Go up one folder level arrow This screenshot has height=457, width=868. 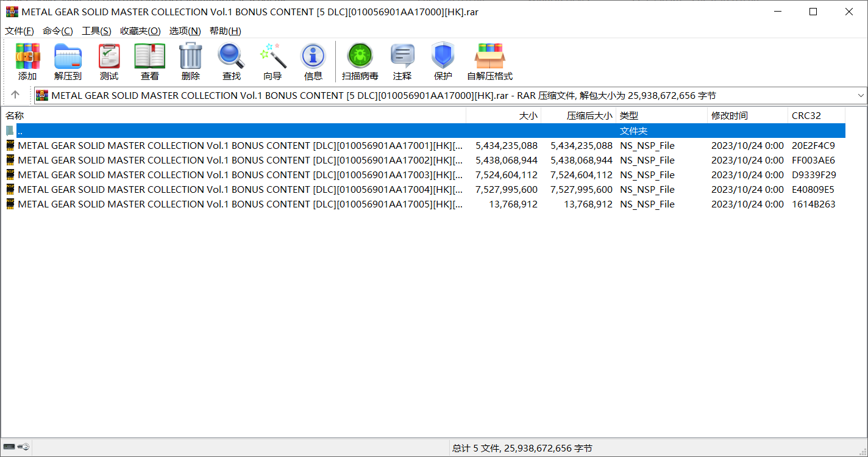pos(15,95)
